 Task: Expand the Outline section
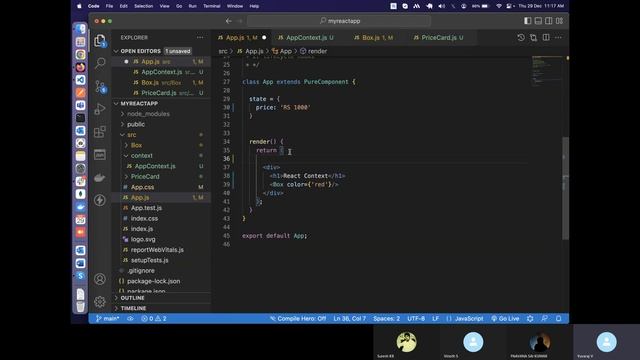pyautogui.click(x=132, y=298)
